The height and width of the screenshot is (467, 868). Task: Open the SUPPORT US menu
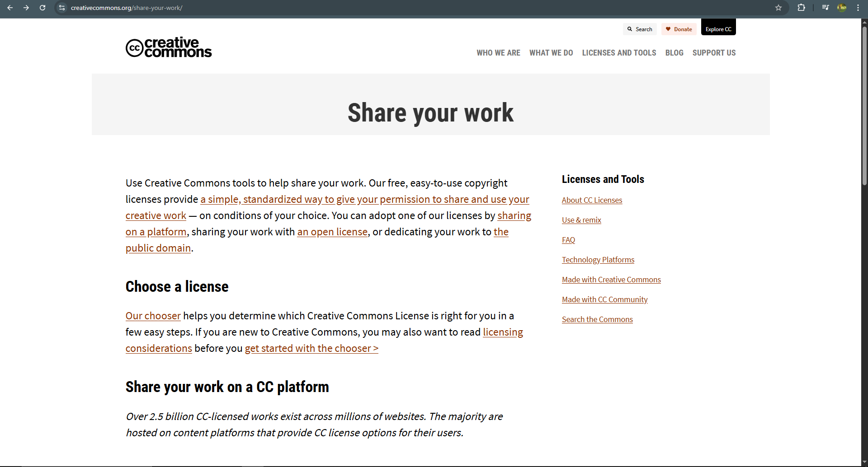(x=714, y=53)
